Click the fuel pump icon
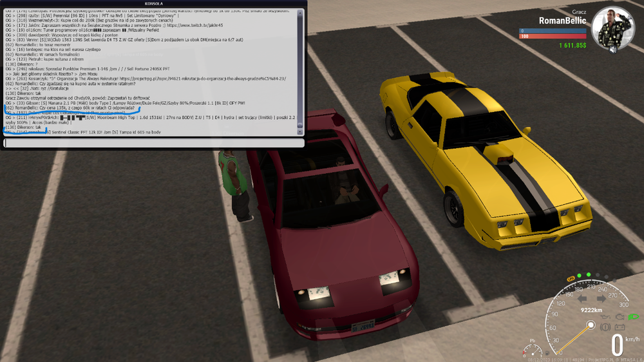 point(547,353)
